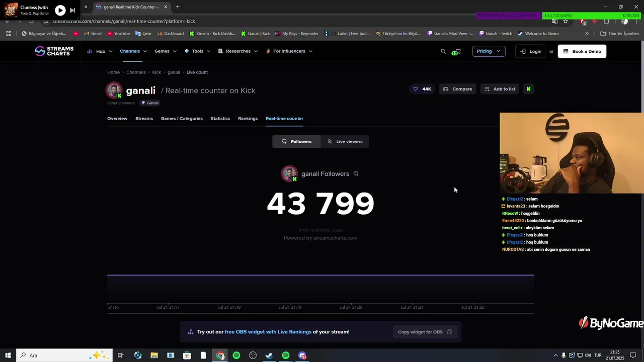Skip to next track in media overlay
This screenshot has height=362, width=644.
pyautogui.click(x=72, y=10)
